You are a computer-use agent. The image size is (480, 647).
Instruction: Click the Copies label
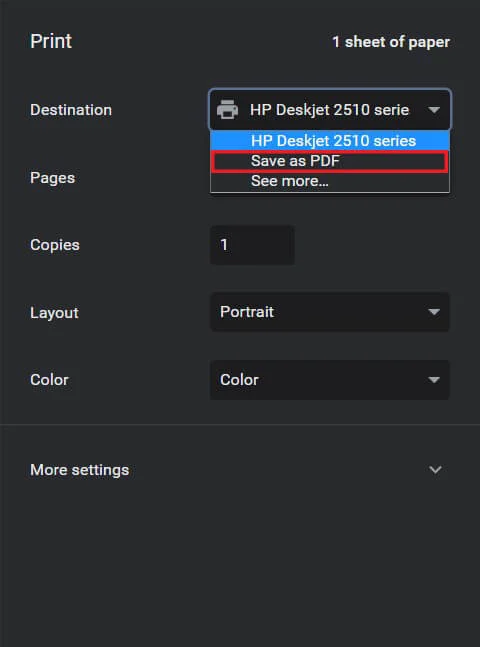tap(54, 245)
